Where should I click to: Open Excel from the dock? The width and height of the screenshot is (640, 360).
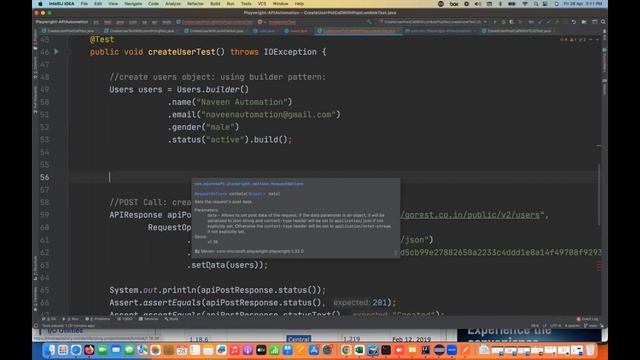click(359, 350)
